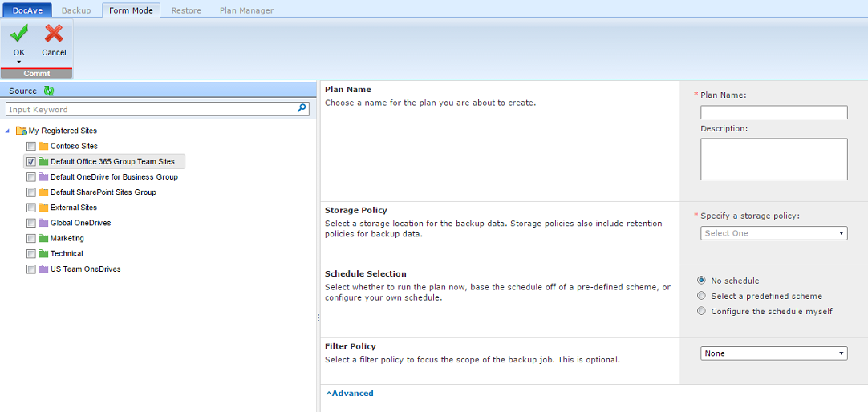Click Default SharePoint Sites Group folder icon
Screen dimensions: 868x412
[x=43, y=192]
